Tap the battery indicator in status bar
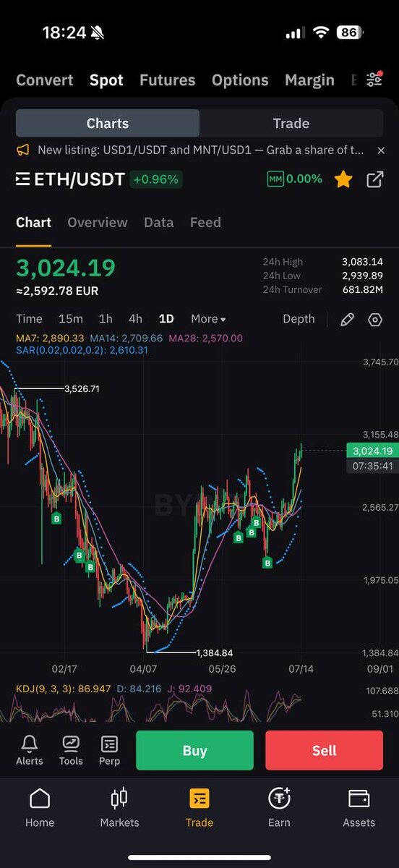The image size is (399, 868). click(350, 33)
